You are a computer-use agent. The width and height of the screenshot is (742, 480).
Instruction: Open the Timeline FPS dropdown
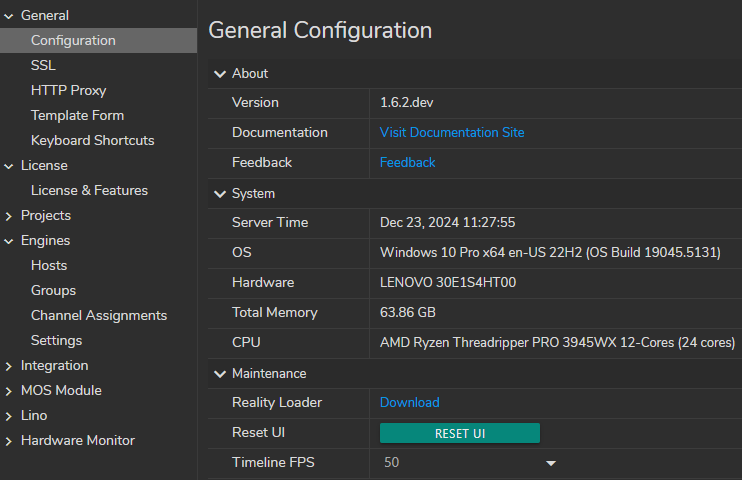[550, 463]
